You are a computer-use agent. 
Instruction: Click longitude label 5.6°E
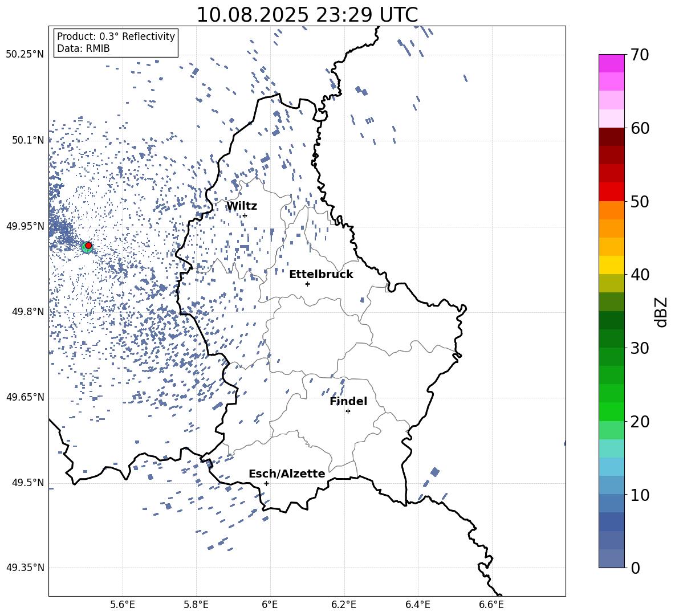point(123,605)
